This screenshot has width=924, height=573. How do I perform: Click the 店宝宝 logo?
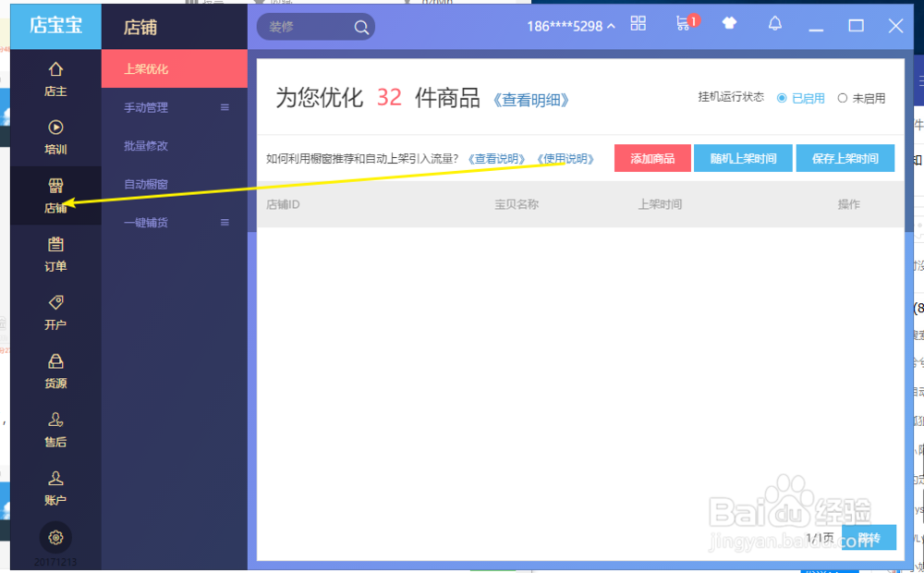pyautogui.click(x=56, y=27)
